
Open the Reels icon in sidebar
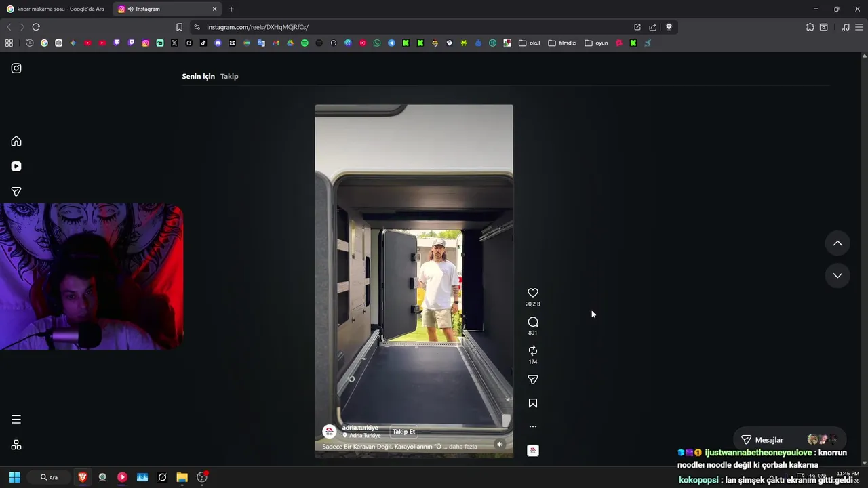coord(16,166)
